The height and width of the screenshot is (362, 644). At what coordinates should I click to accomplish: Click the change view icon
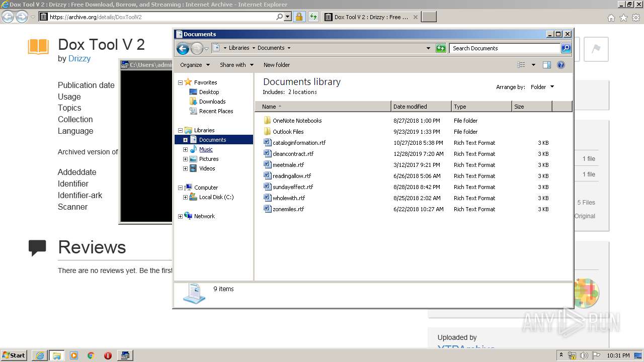521,65
